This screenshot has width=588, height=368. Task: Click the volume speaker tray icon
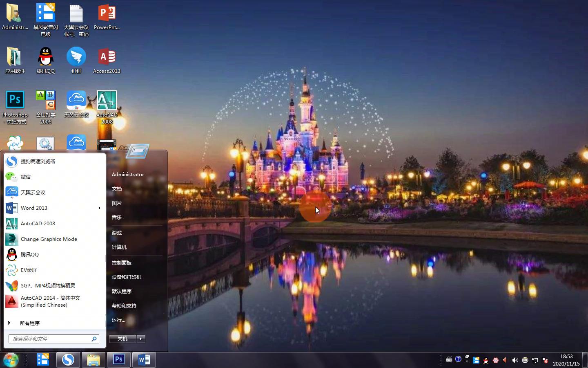pos(515,360)
